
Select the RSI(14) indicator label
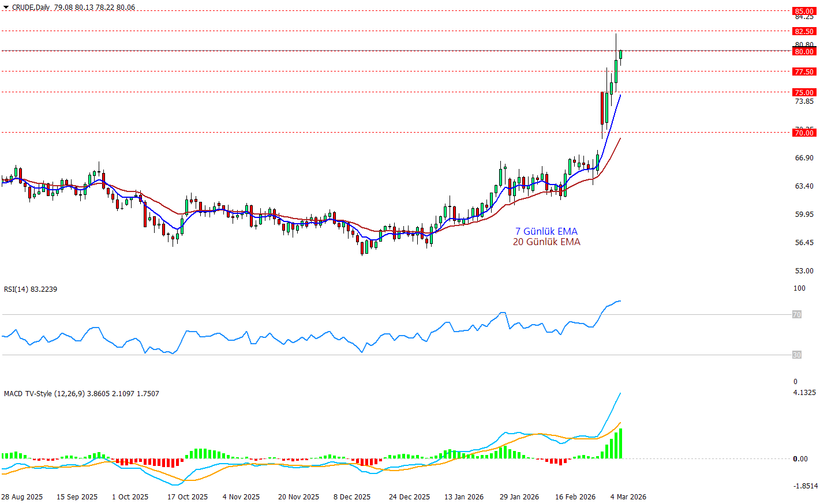click(30, 289)
